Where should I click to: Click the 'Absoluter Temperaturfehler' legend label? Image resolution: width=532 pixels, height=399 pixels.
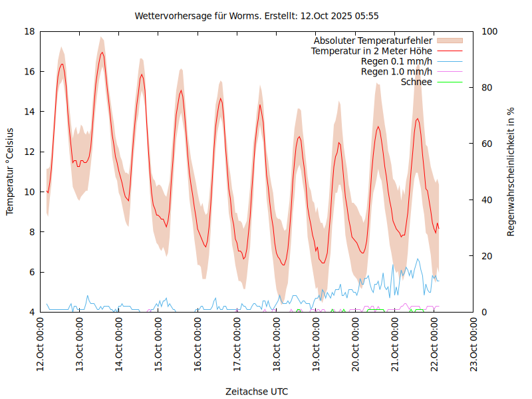(373, 41)
